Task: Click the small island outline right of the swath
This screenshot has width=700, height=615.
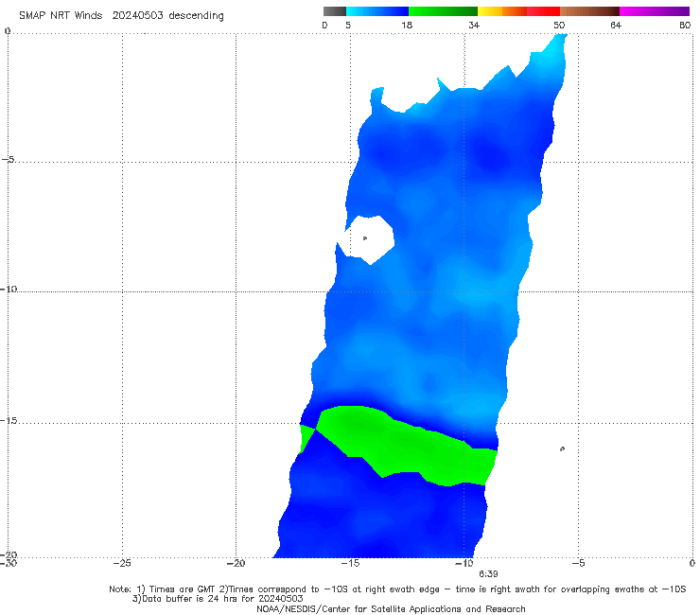Action: pos(562,448)
